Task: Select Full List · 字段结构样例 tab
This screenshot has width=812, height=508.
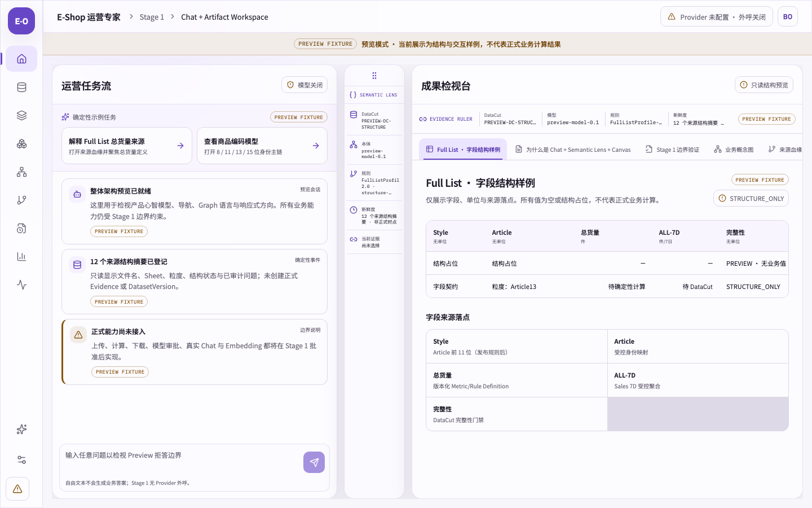Action: click(463, 150)
